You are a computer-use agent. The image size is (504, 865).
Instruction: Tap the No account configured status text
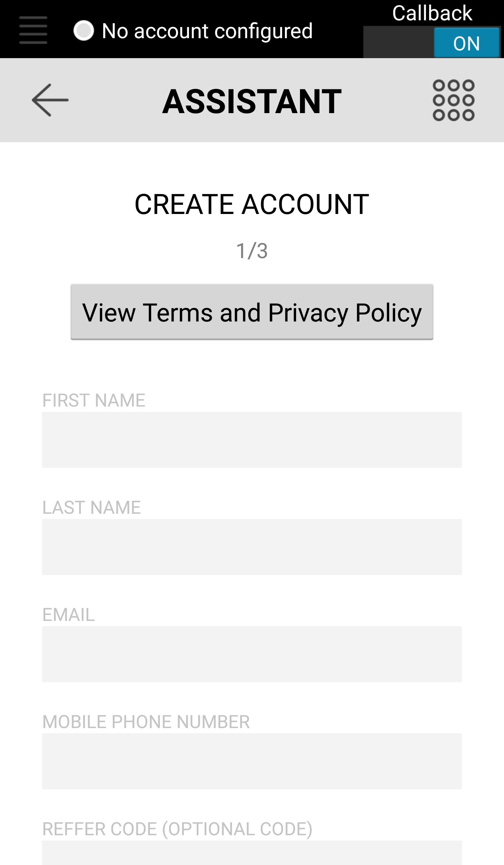(207, 31)
